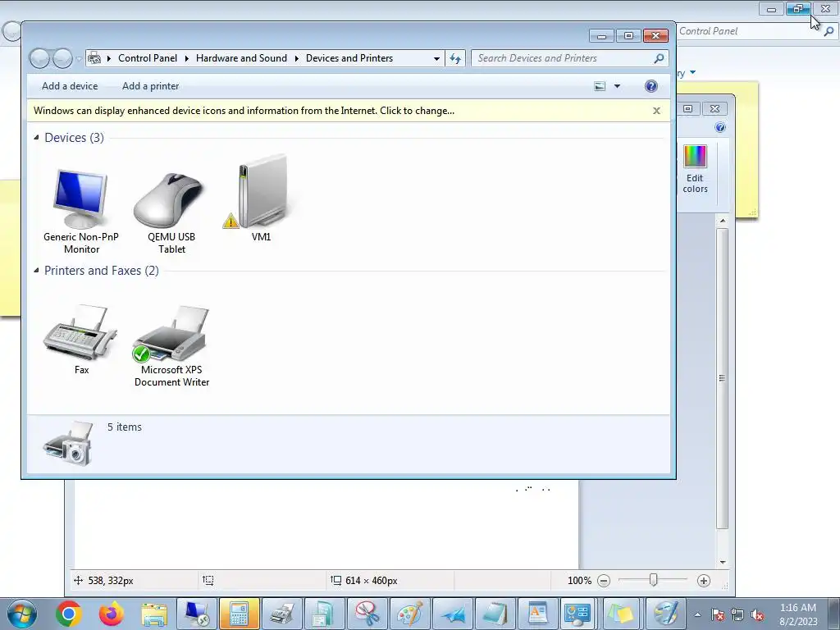This screenshot has width=840, height=630.
Task: Click the Forward navigation button
Action: (x=62, y=58)
